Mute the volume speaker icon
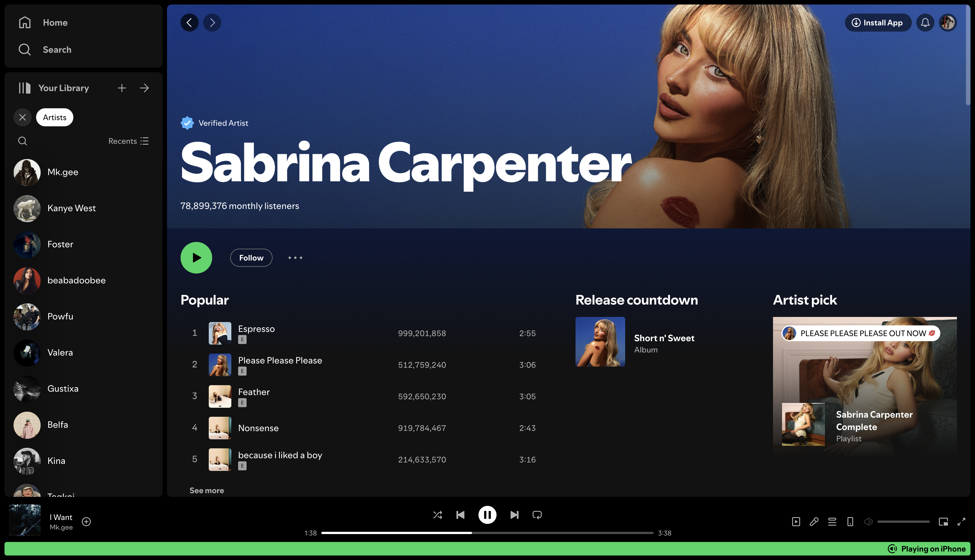Image resolution: width=975 pixels, height=560 pixels. coord(868,522)
